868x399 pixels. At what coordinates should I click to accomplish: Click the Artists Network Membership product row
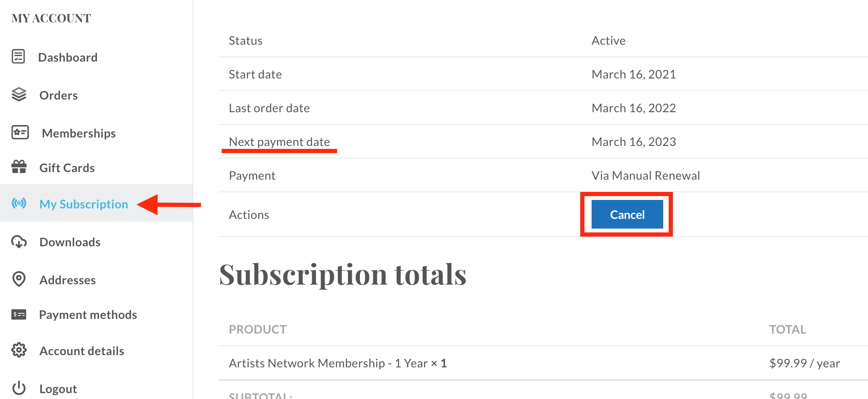pyautogui.click(x=543, y=363)
